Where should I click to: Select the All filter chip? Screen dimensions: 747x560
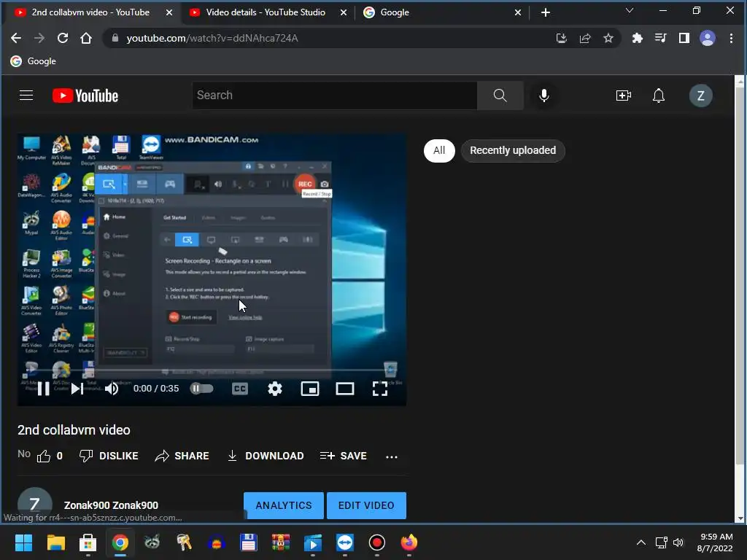(x=439, y=150)
